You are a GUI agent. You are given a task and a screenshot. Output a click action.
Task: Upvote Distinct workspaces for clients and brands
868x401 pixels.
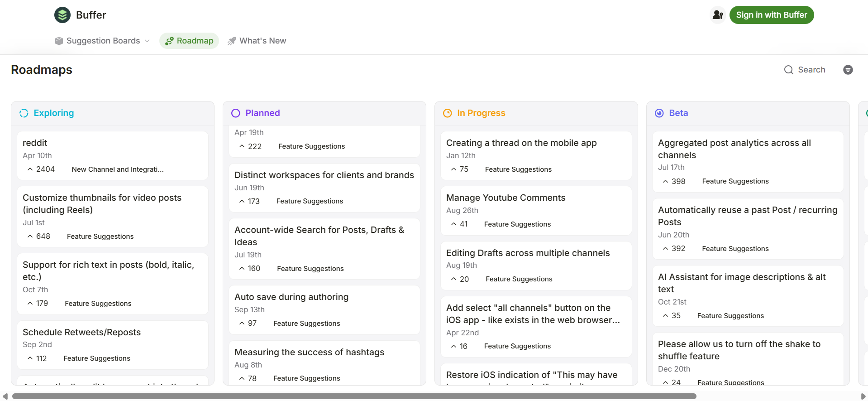249,201
